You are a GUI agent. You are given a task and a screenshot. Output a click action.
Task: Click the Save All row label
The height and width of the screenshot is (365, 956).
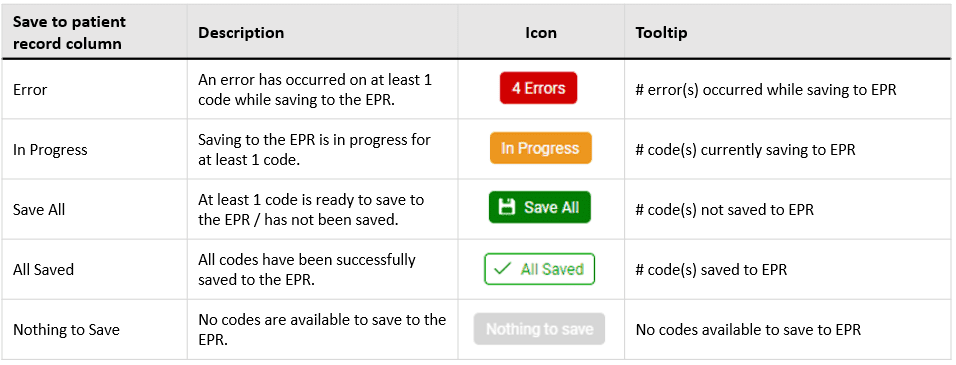click(x=39, y=210)
